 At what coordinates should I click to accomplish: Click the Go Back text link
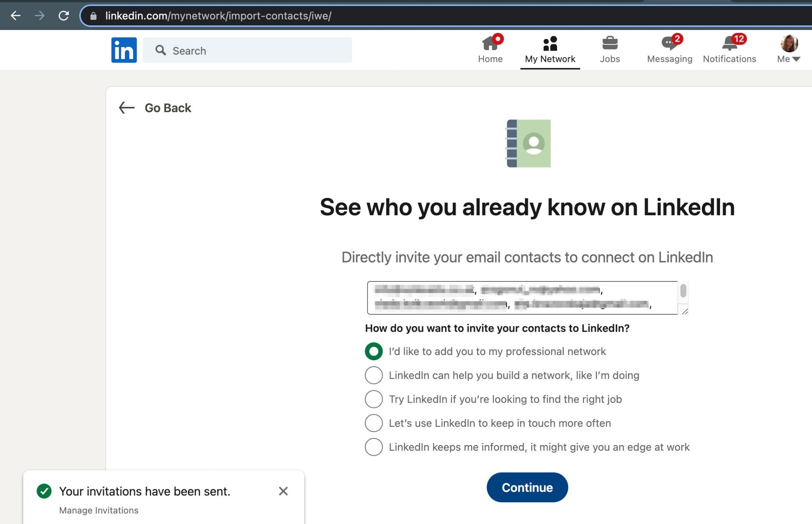(168, 108)
